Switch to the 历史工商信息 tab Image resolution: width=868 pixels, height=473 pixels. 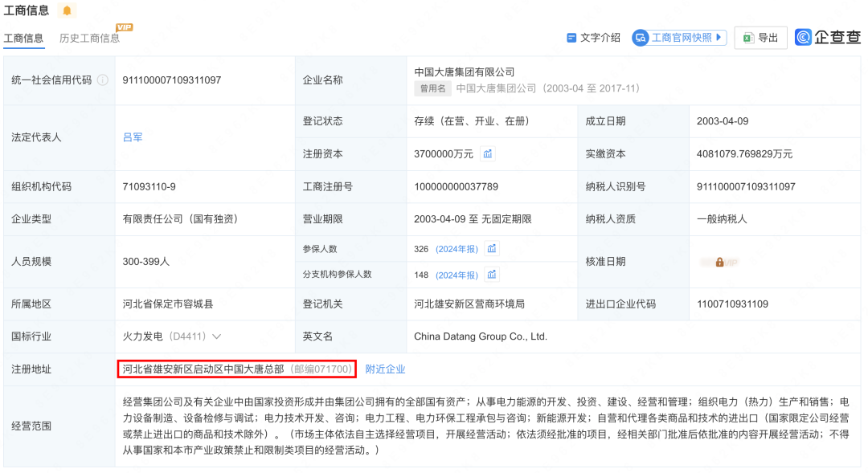tap(89, 39)
